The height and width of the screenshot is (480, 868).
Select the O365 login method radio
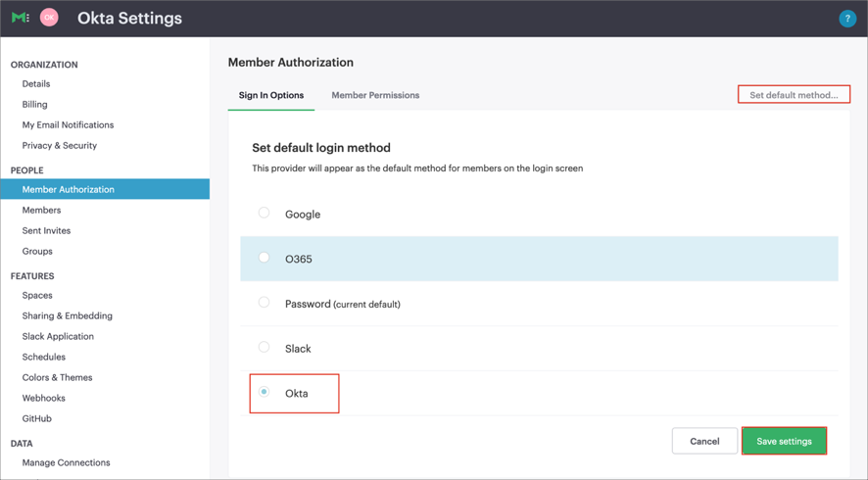click(x=265, y=258)
